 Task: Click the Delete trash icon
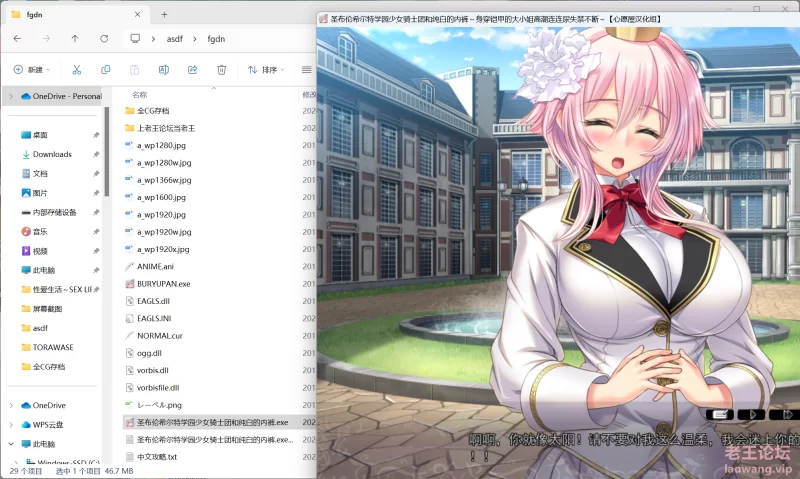point(221,70)
